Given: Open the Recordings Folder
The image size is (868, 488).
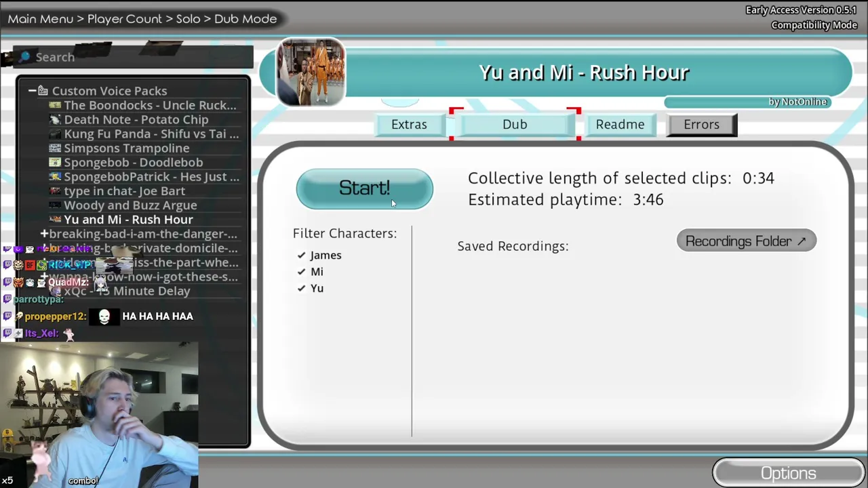Looking at the screenshot, I should pos(746,241).
